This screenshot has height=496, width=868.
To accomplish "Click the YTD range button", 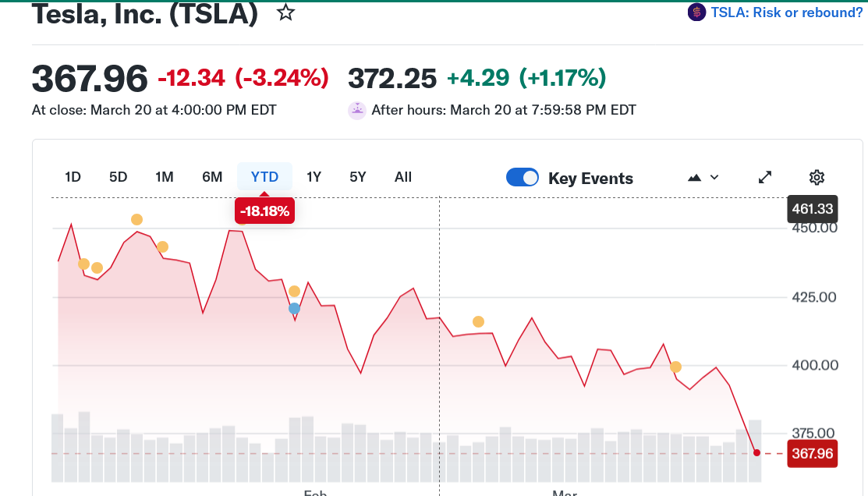I will tap(264, 177).
